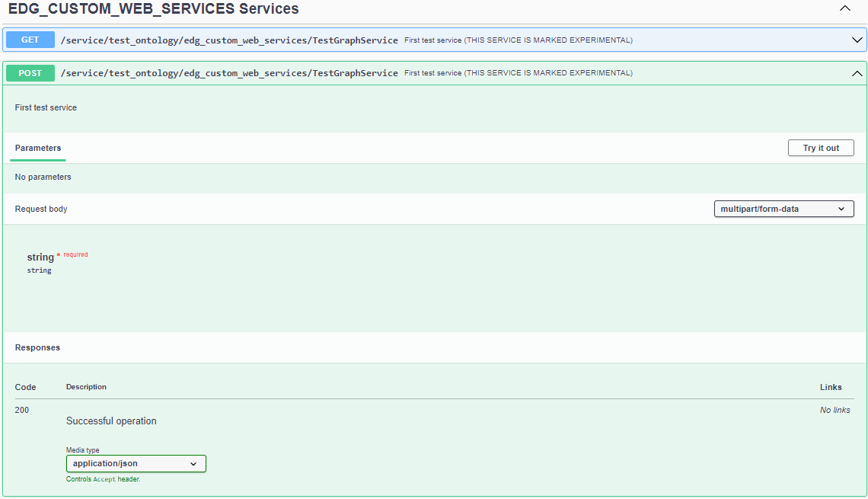
Task: Click the required string field label
Action: tap(40, 257)
